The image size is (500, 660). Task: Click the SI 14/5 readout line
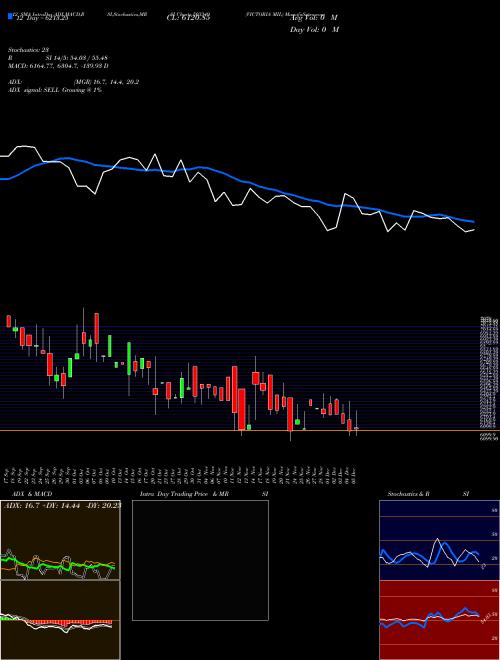(x=77, y=58)
